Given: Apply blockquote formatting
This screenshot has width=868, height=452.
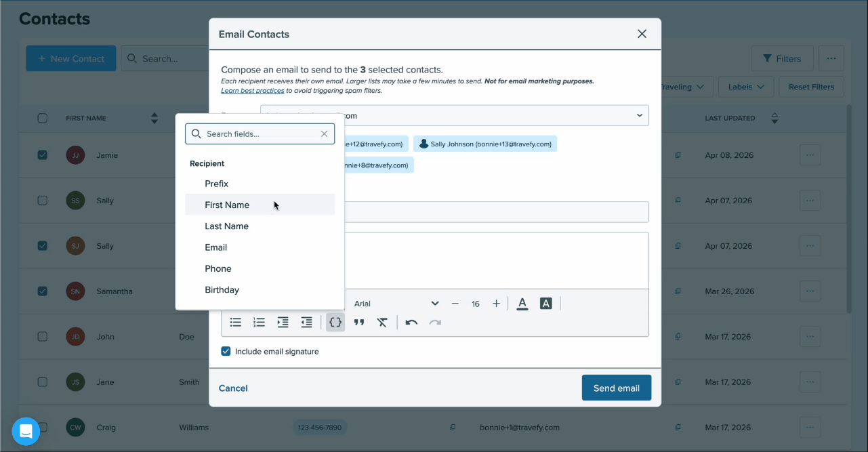Looking at the screenshot, I should pos(359,323).
